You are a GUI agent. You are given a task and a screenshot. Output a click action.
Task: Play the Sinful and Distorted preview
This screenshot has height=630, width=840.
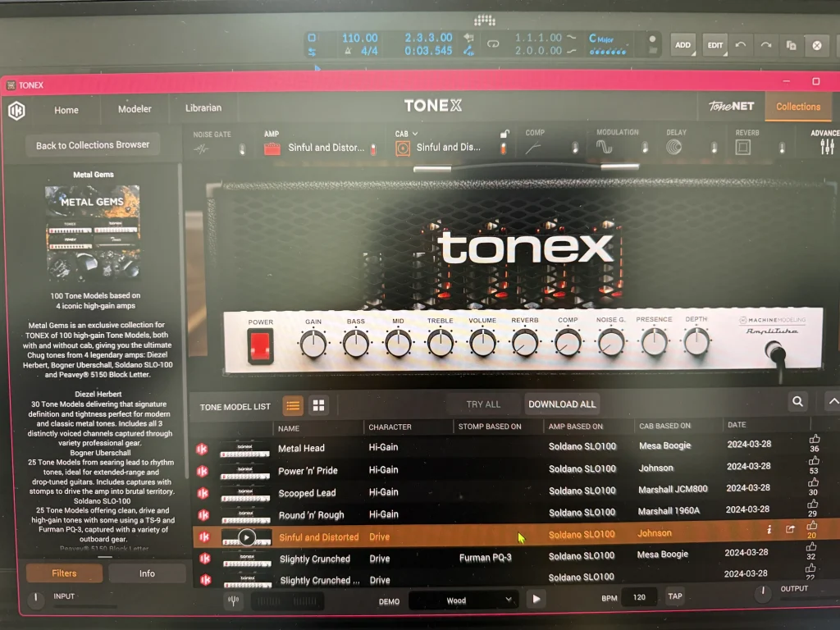[x=246, y=537]
